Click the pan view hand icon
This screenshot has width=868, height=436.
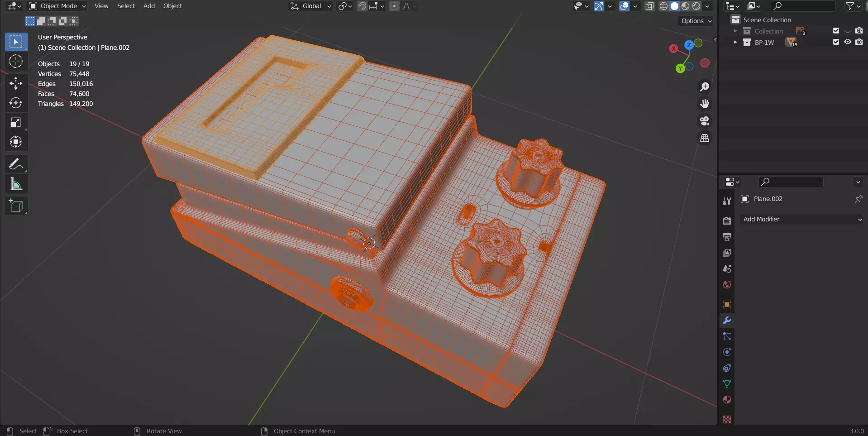(x=705, y=104)
